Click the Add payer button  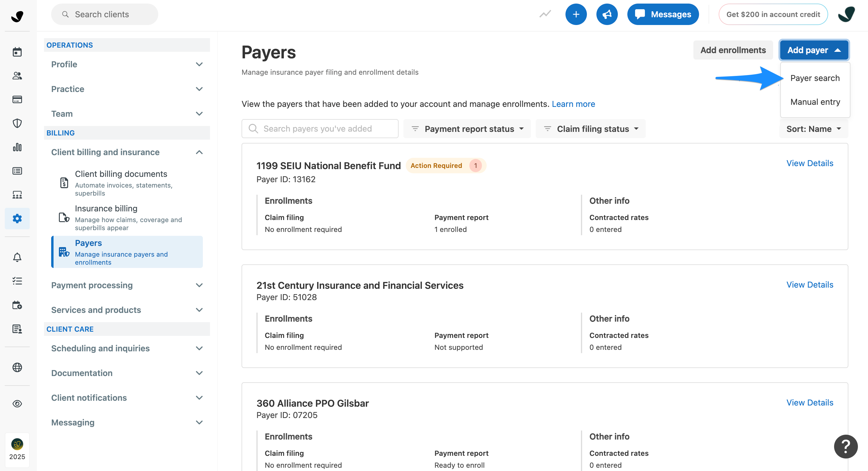814,50
